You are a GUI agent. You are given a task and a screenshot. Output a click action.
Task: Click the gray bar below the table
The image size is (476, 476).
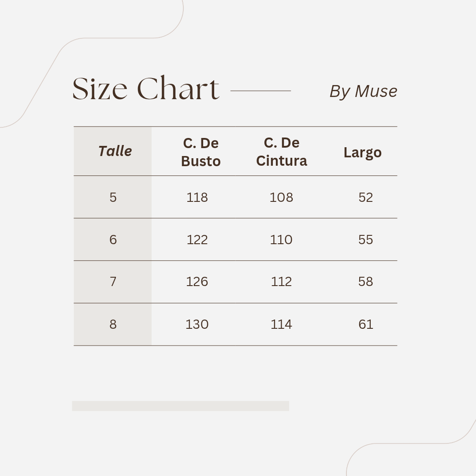pos(180,406)
